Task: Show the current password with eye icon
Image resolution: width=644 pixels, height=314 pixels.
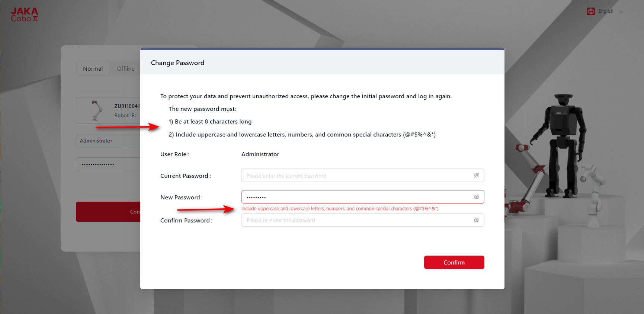Action: click(x=477, y=176)
